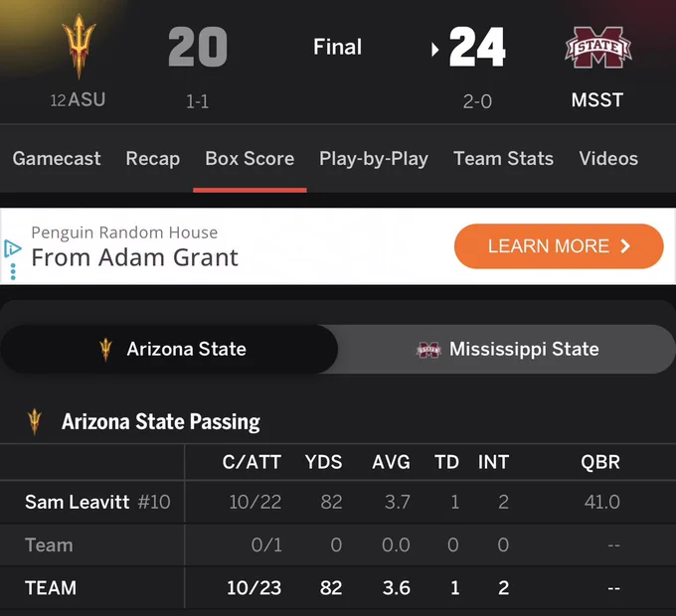The image size is (676, 616).
Task: Switch to the Recap tab
Action: pos(153,159)
